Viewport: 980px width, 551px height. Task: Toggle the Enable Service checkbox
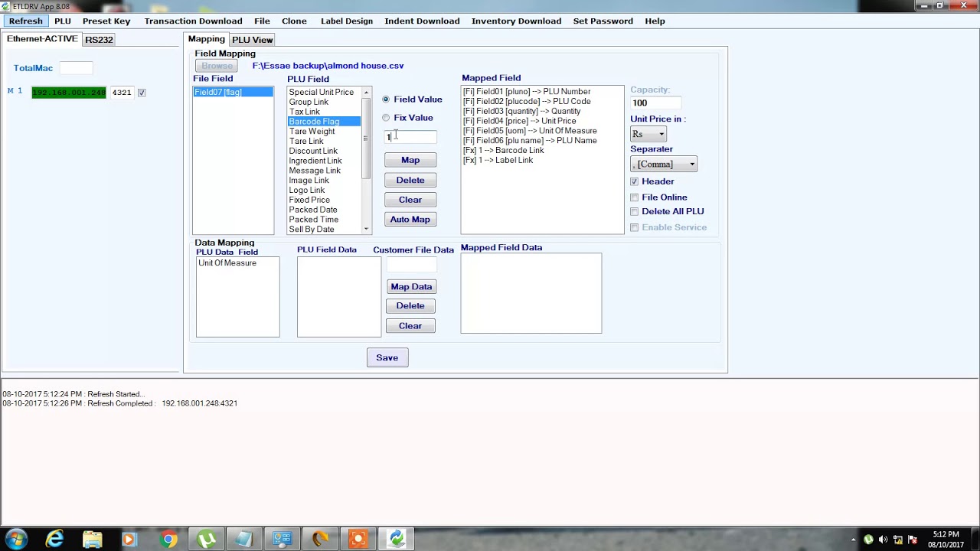coord(634,227)
